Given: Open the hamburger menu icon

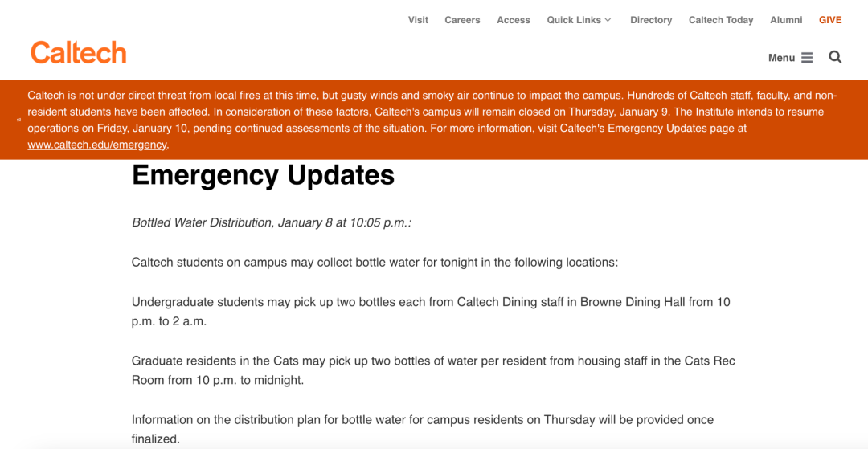Looking at the screenshot, I should click(x=807, y=58).
